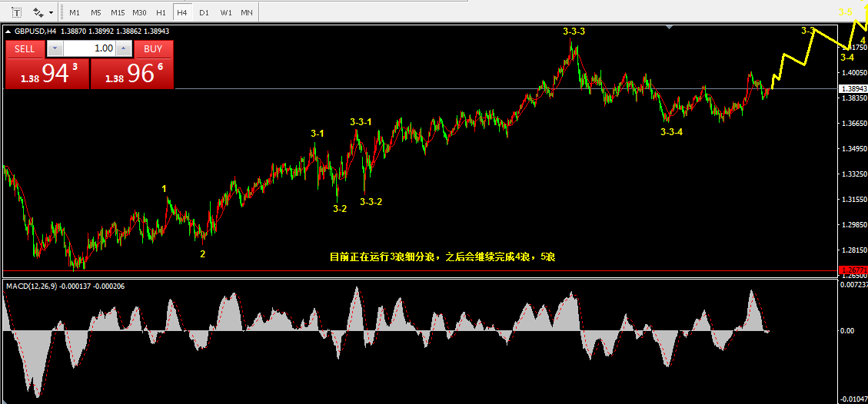Select the M30 timeframe button
The image size is (868, 404).
139,12
